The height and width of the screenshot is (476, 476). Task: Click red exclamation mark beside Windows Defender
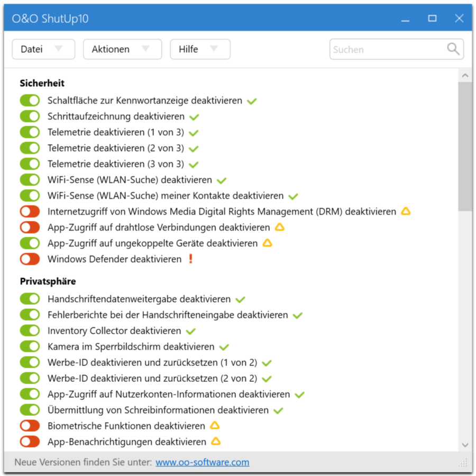(190, 259)
